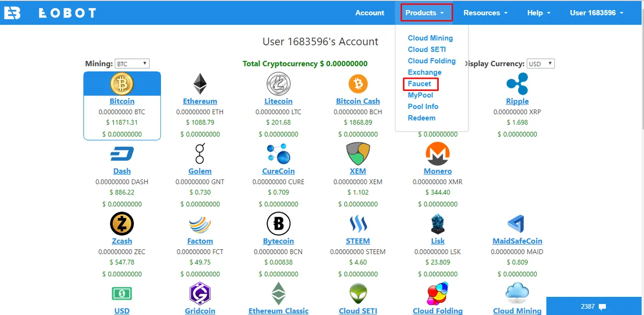Expand the Resources menu in the navbar

point(486,13)
